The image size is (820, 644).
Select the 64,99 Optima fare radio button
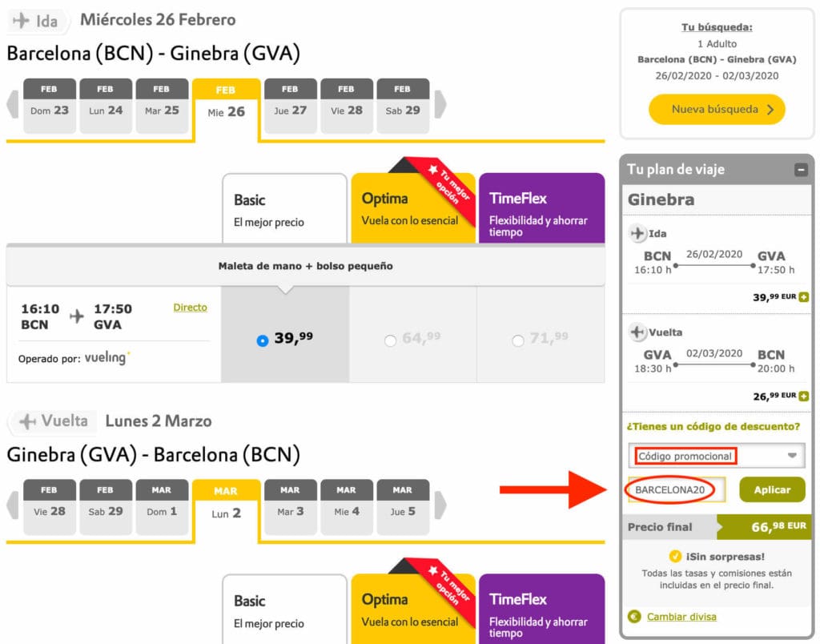click(390, 340)
